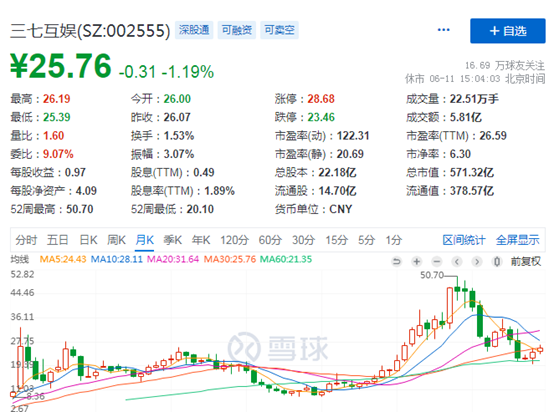Shift chart right with the right chevron icon
This screenshot has height=412, width=554.
(477, 261)
